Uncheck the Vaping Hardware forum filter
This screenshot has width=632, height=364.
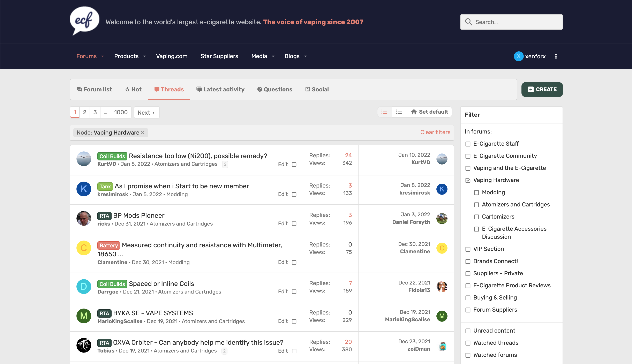tap(468, 180)
